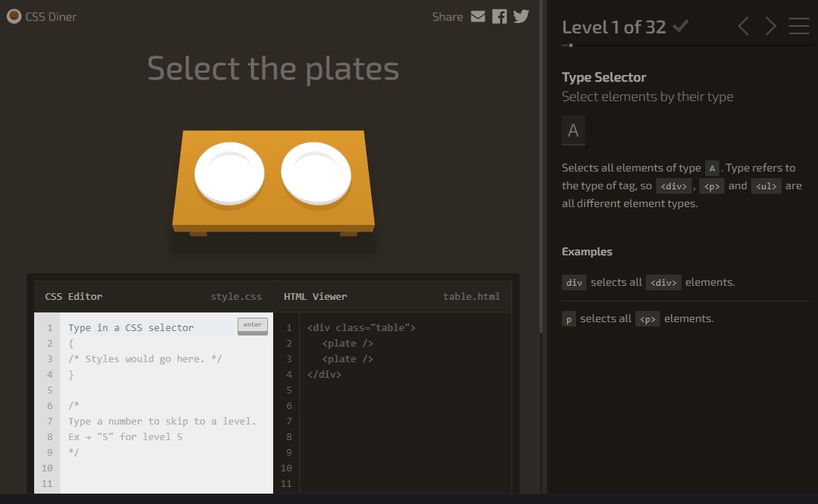Open the level list hamburger menu
The height and width of the screenshot is (504, 818).
799,27
